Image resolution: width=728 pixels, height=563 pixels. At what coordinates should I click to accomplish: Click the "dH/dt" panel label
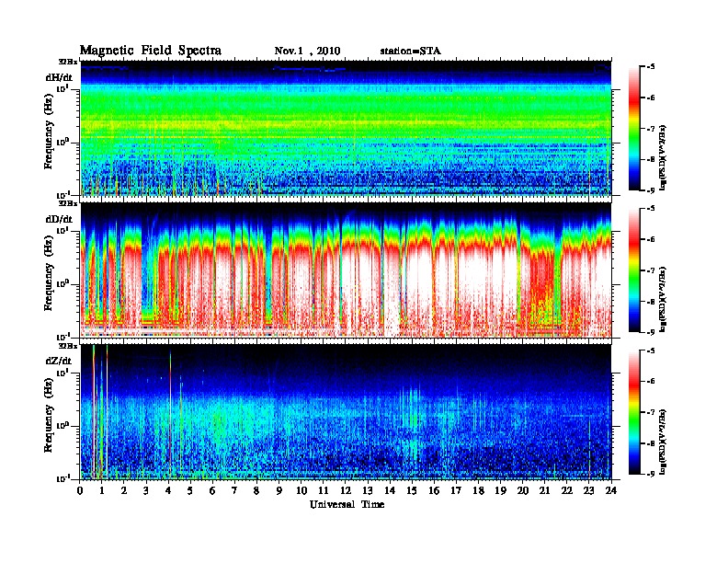(59, 77)
